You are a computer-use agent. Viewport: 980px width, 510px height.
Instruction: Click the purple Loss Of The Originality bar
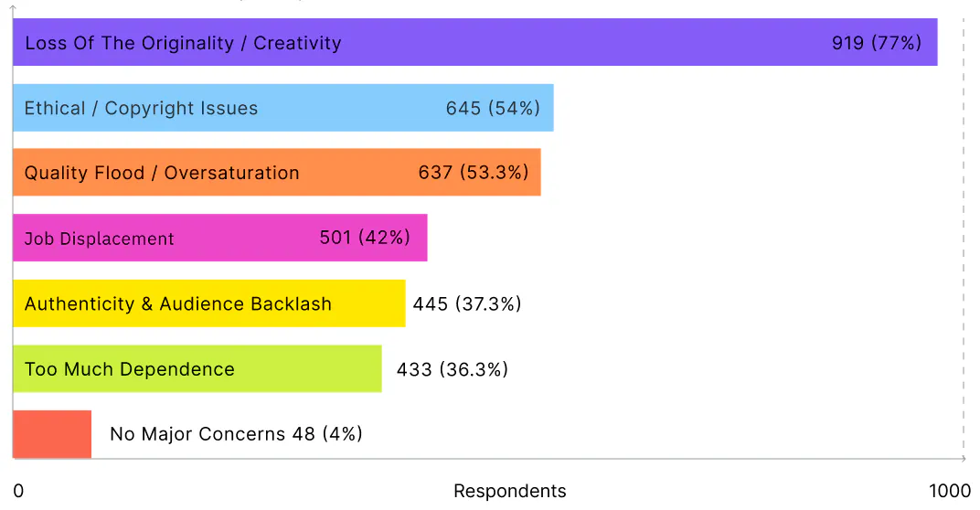(x=475, y=42)
